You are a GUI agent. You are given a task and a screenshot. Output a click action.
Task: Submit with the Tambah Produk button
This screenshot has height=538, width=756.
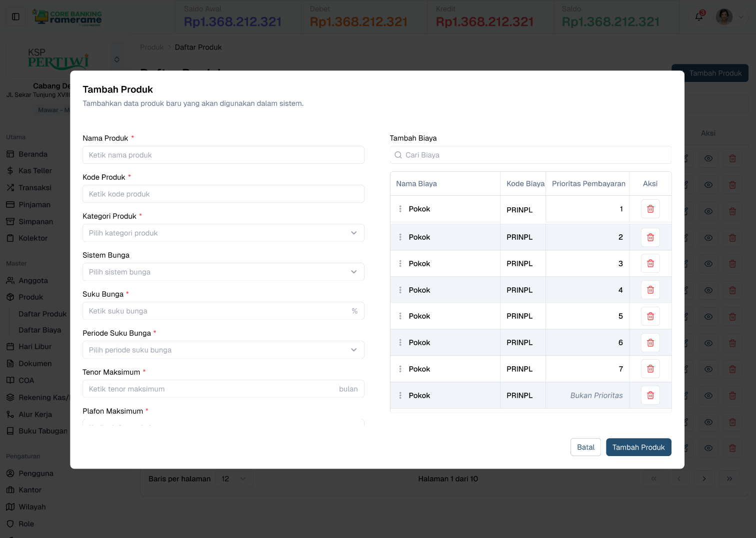(638, 447)
